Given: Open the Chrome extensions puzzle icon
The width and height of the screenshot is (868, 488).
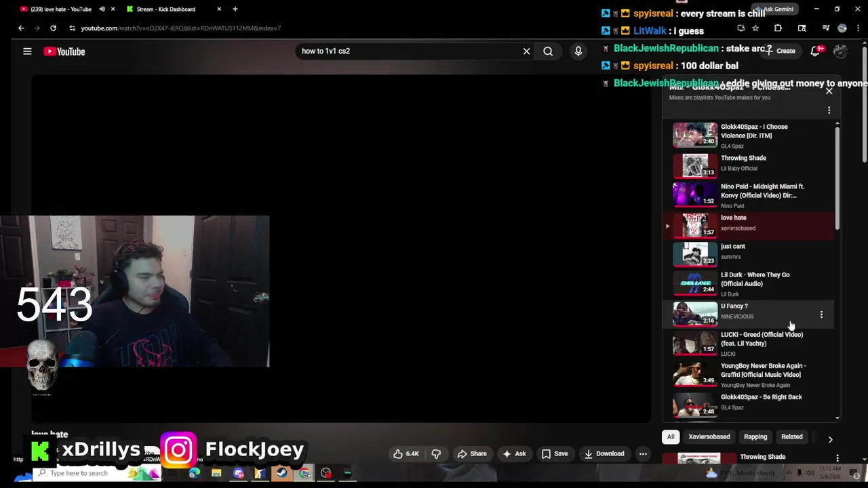Looking at the screenshot, I should [778, 28].
